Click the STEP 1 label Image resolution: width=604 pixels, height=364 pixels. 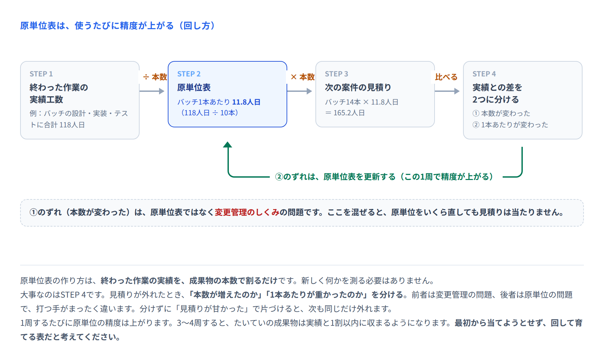point(41,74)
